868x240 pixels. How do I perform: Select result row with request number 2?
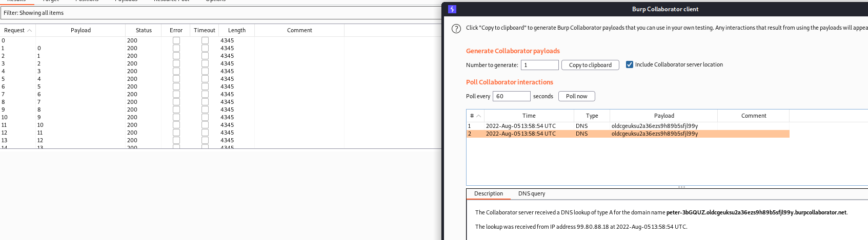tap(220, 56)
